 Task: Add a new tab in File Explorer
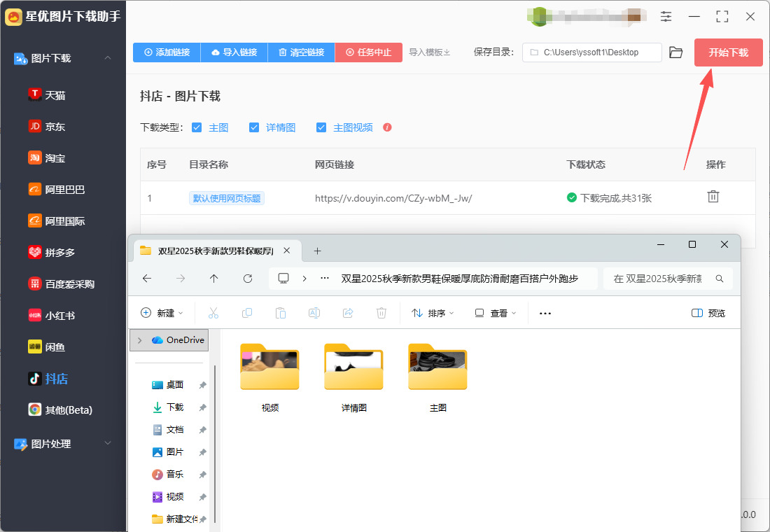point(317,251)
